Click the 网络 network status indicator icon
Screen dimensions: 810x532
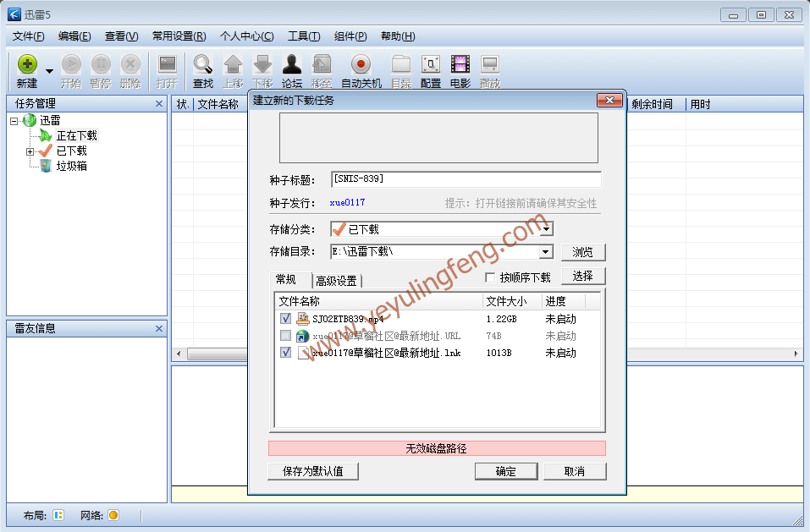113,515
